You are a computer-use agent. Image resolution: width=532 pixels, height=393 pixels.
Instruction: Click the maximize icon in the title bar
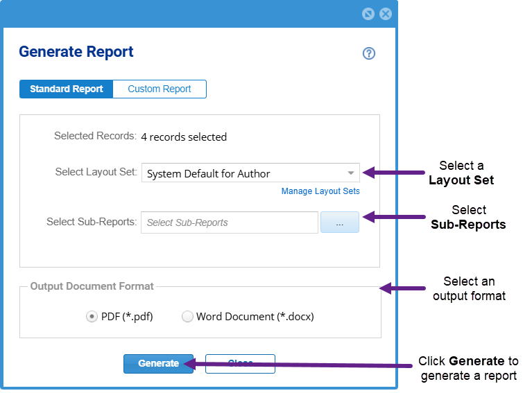tap(369, 14)
